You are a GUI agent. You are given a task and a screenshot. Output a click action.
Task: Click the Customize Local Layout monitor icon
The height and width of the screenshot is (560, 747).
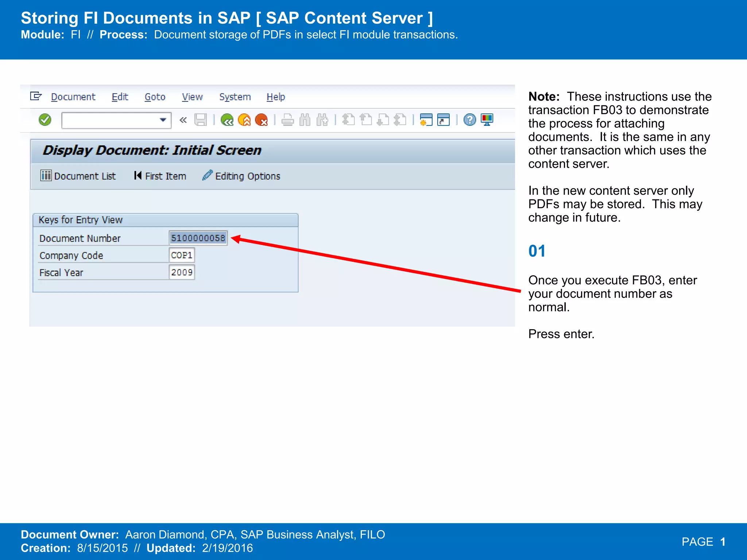[x=487, y=120]
